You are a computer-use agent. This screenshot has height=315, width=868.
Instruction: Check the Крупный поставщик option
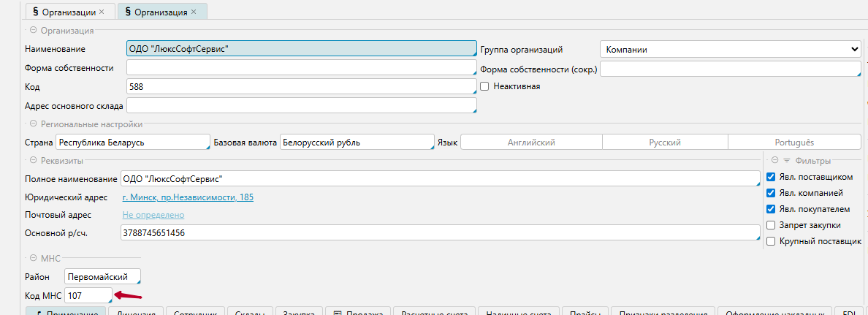[x=771, y=241]
